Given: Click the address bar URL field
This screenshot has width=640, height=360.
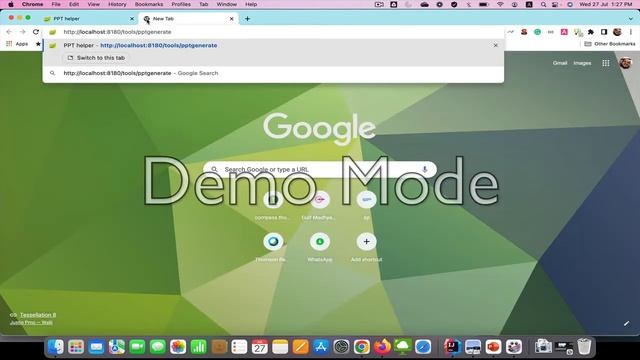Looking at the screenshot, I should point(273,32).
